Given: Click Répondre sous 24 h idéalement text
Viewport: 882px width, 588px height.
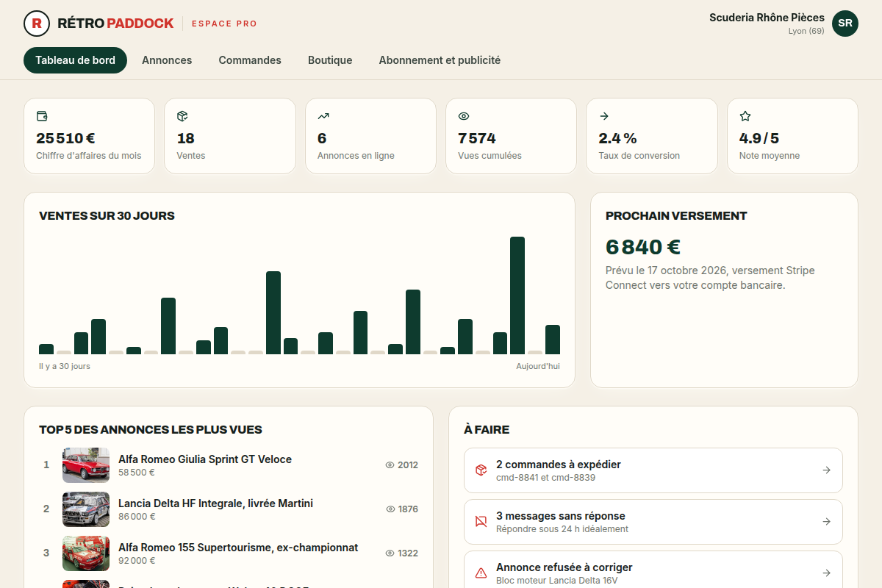Looking at the screenshot, I should 562,529.
